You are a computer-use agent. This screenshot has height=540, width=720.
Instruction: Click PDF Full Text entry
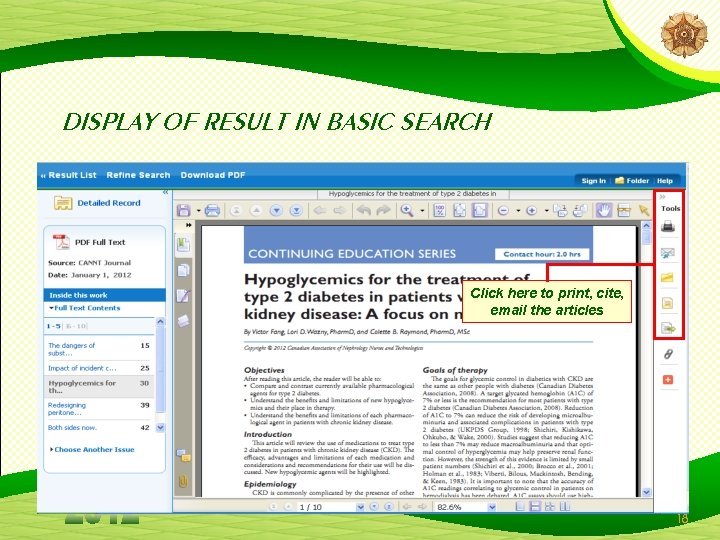point(100,242)
